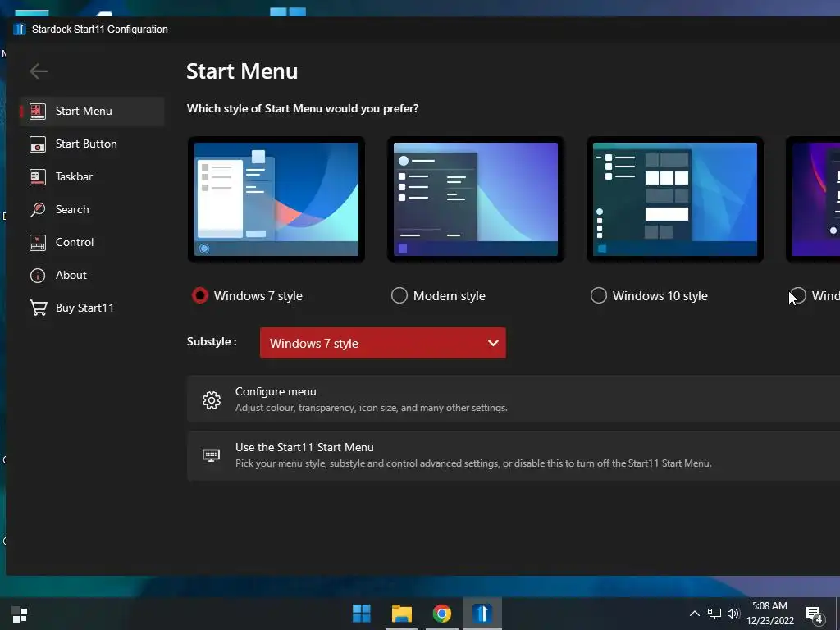Go to the Start Menu tab
Viewport: 840px width, 630px height.
click(x=92, y=112)
